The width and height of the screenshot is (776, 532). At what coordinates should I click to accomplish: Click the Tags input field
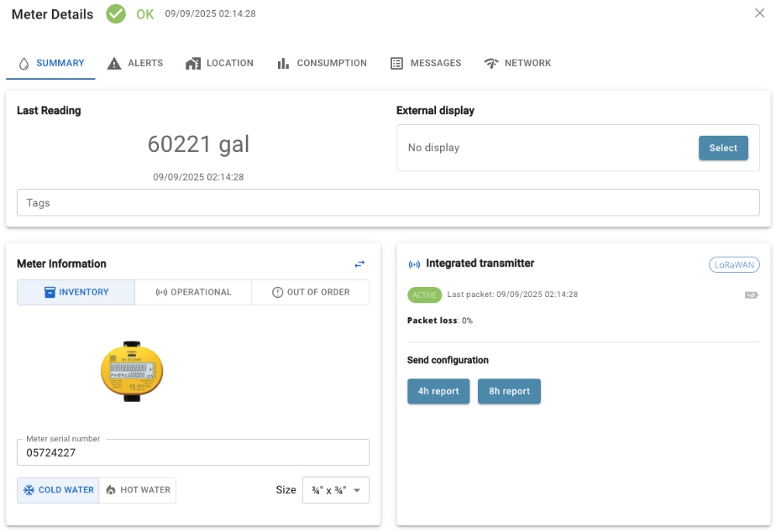tap(388, 202)
